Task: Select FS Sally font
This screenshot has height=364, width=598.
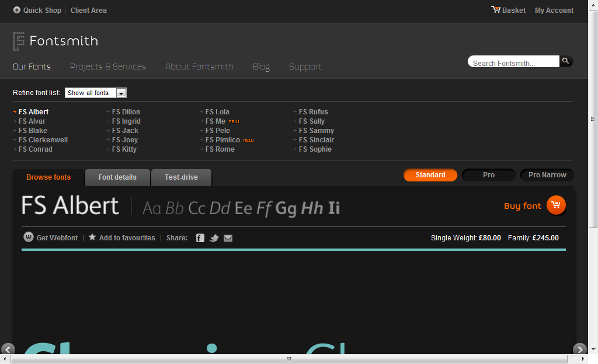Action: pos(312,121)
